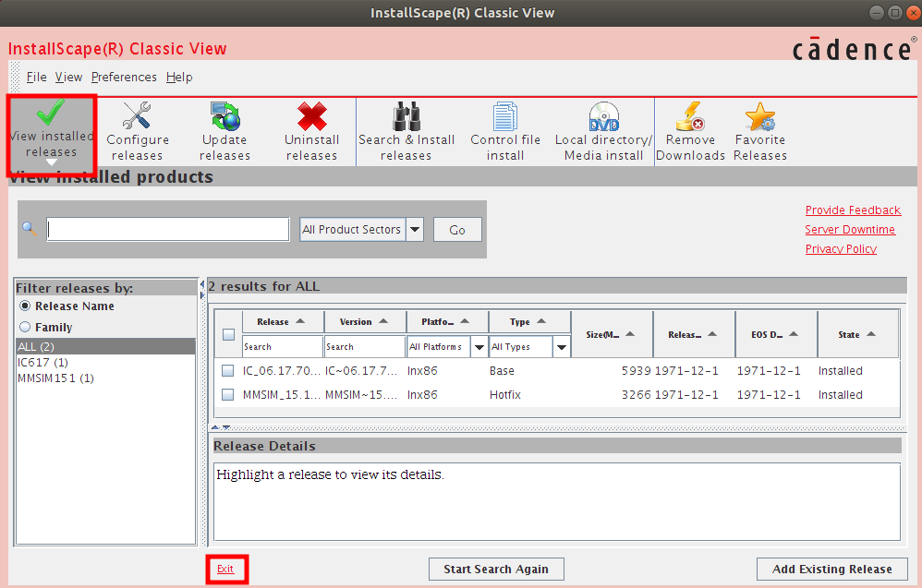Check the IC_06.17.70 release checkbox
The width and height of the screenshot is (922, 588).
(x=227, y=371)
